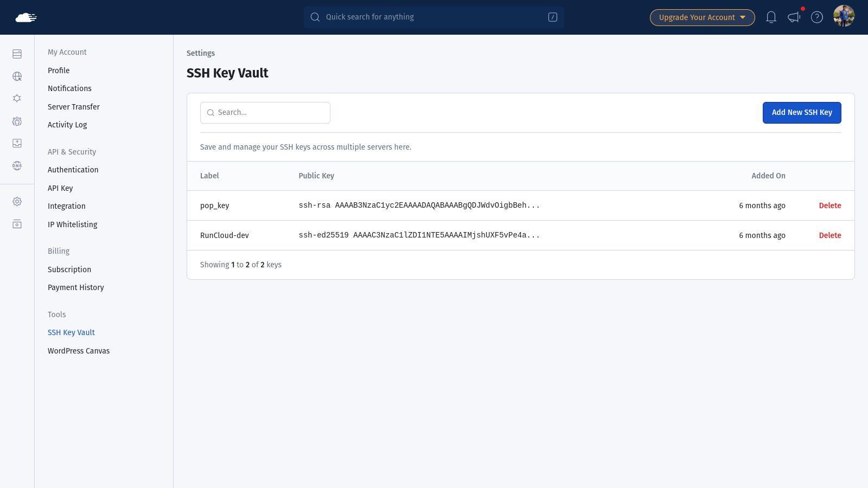
Task: Open the Web Applications globe icon
Action: (17, 76)
